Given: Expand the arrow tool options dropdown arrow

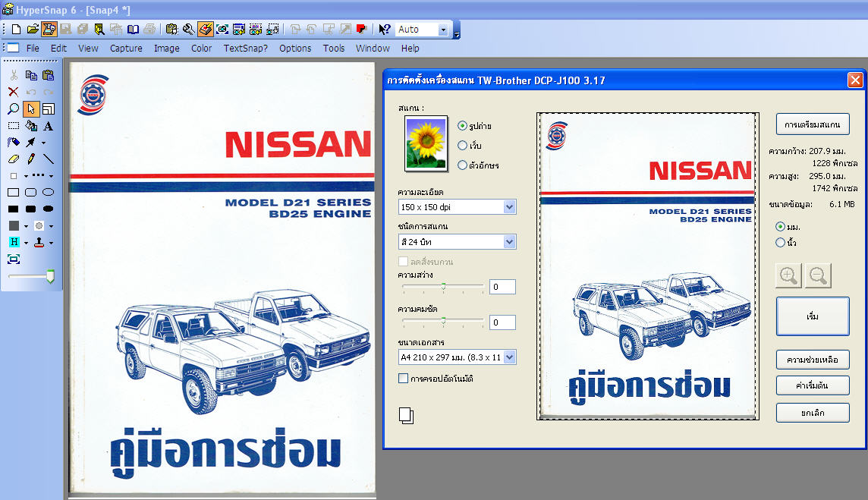Looking at the screenshot, I should 44,143.
